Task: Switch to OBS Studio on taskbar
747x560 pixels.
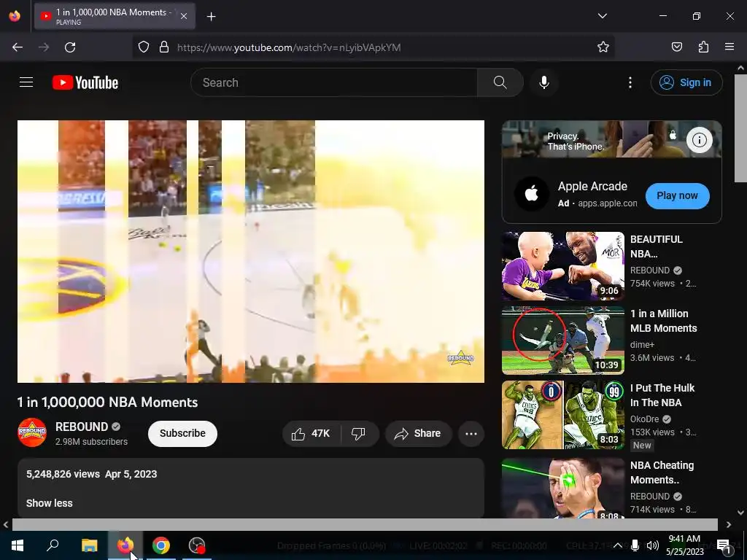Action: tap(197, 545)
